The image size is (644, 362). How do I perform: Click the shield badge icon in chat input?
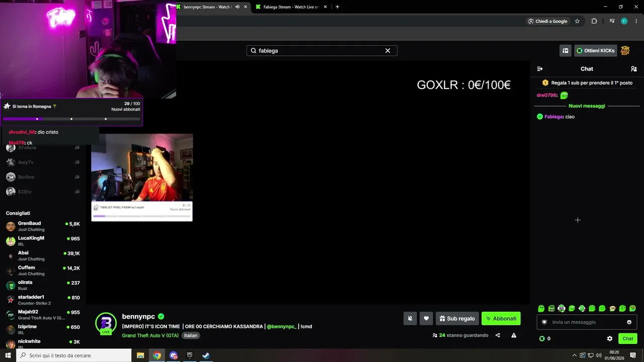[544, 322]
